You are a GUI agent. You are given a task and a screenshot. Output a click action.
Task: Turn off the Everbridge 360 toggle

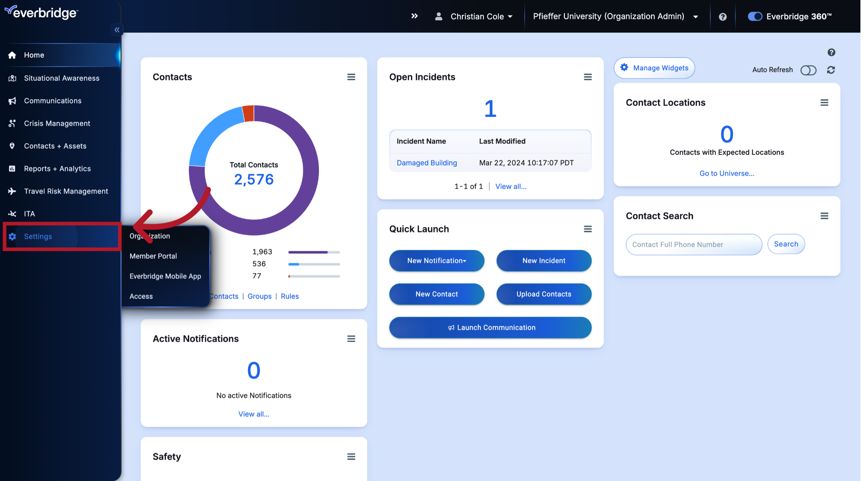[x=755, y=17]
